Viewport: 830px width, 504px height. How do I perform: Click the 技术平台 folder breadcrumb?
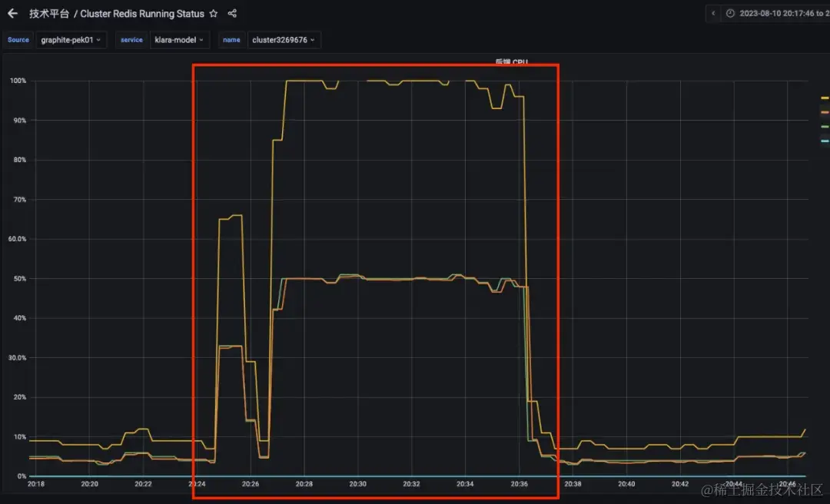(x=48, y=14)
